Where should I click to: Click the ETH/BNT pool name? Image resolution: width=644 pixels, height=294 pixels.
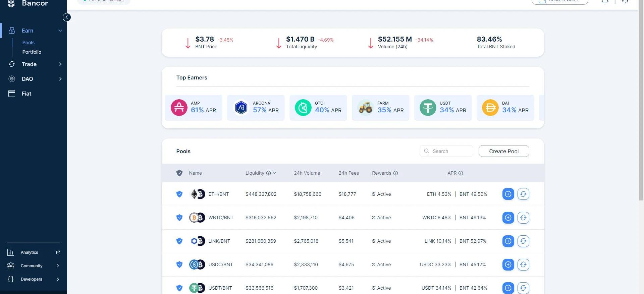[x=219, y=194]
